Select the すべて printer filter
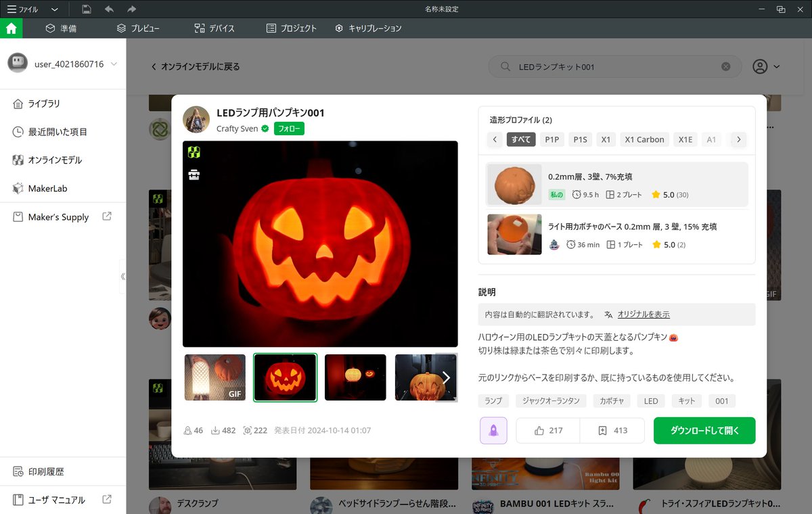The height and width of the screenshot is (514, 812). click(521, 139)
